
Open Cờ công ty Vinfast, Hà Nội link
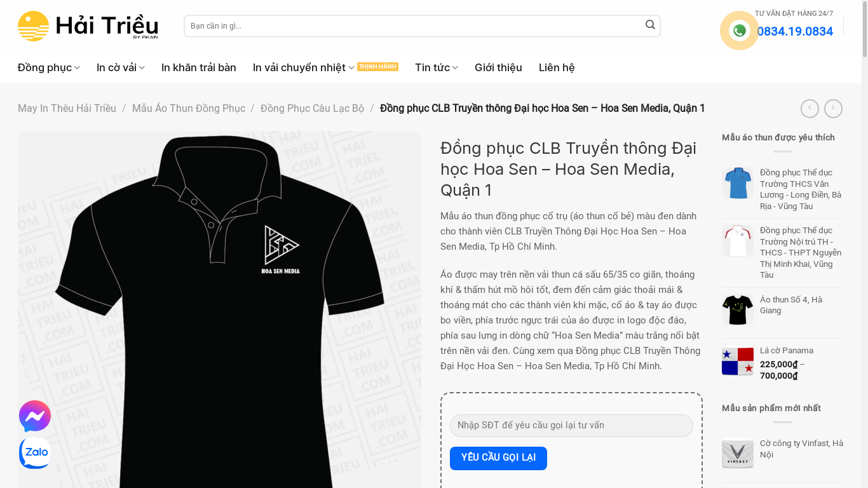tap(801, 449)
